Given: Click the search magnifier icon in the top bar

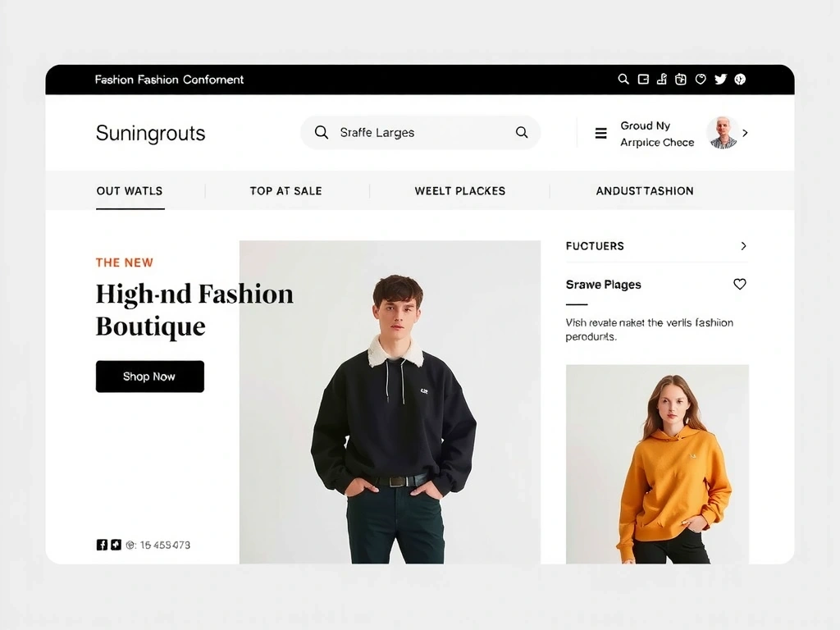Looking at the screenshot, I should (x=623, y=79).
